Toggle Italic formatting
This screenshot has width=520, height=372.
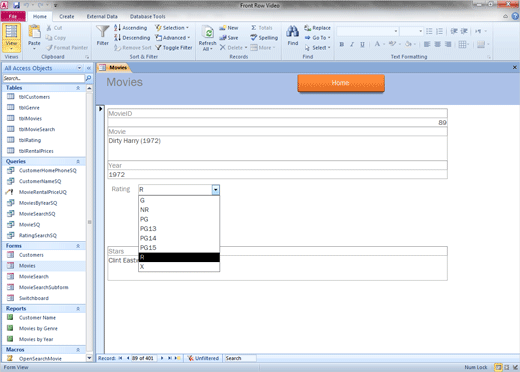(x=352, y=44)
